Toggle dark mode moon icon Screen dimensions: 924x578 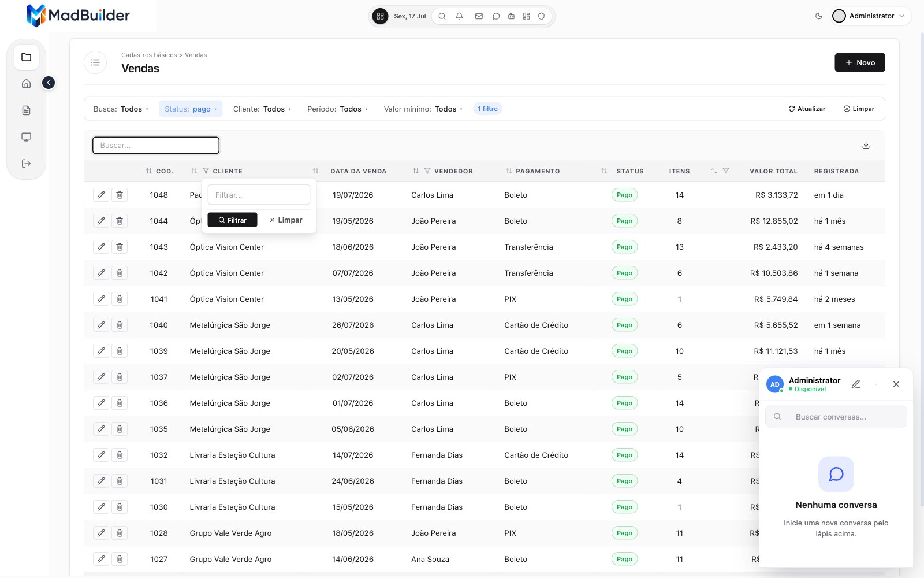coord(819,16)
